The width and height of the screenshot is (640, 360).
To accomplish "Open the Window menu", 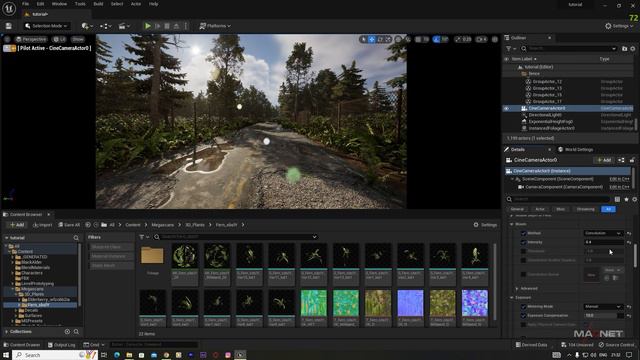I will [60, 4].
